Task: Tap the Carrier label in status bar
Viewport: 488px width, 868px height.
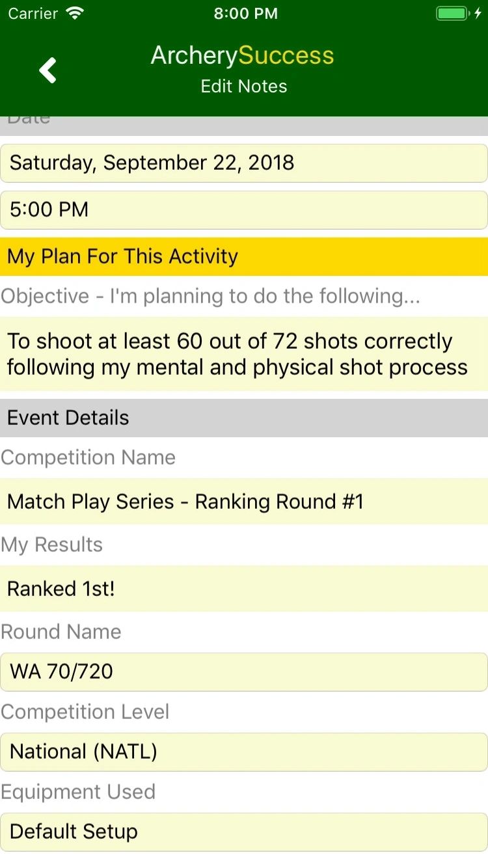Action: (33, 14)
